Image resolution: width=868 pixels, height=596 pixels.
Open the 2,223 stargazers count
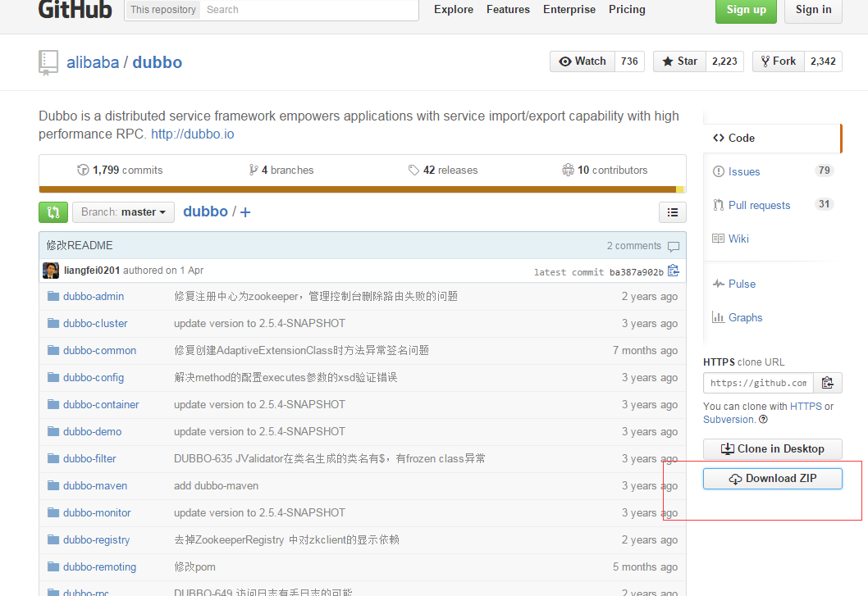click(x=724, y=61)
